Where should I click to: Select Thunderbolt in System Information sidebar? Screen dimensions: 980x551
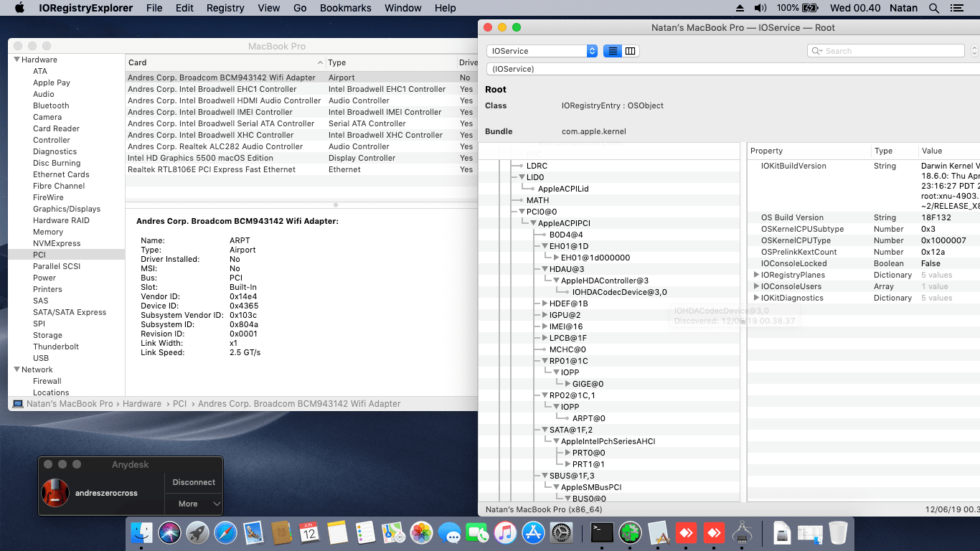pos(56,347)
